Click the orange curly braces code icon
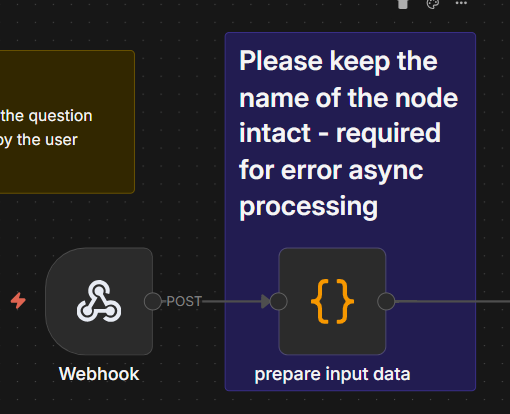 [x=332, y=301]
